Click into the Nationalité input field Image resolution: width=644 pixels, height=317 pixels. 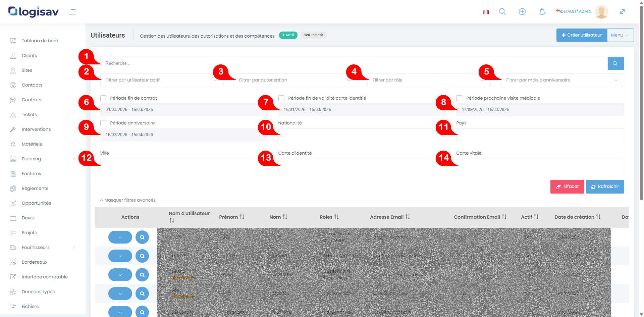362,136
